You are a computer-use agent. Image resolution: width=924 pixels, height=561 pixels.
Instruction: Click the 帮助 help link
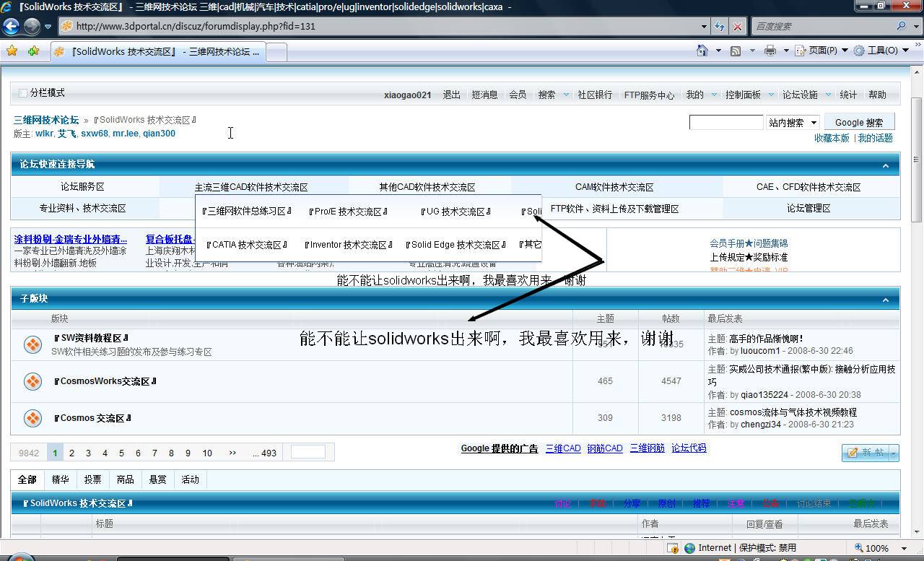pyautogui.click(x=877, y=95)
